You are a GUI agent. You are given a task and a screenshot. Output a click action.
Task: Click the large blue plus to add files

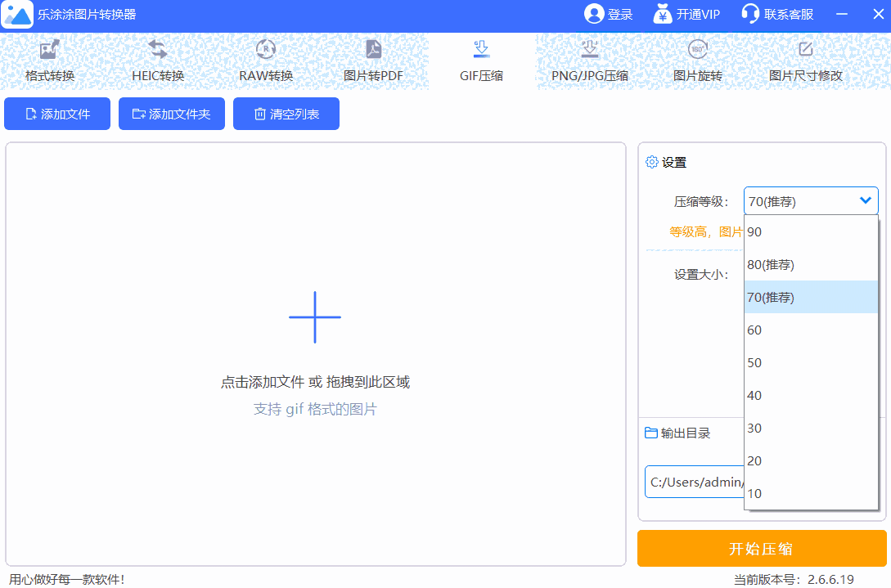click(315, 317)
